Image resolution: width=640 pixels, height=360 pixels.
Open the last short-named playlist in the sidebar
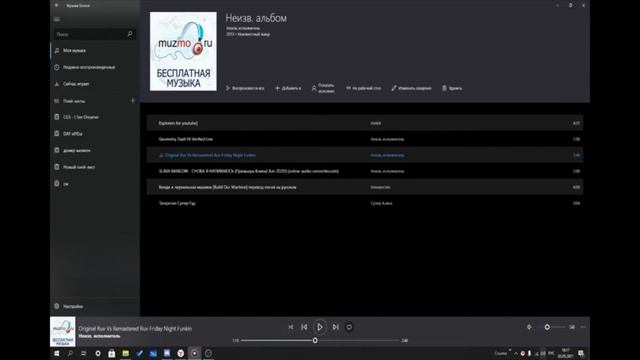point(95,184)
